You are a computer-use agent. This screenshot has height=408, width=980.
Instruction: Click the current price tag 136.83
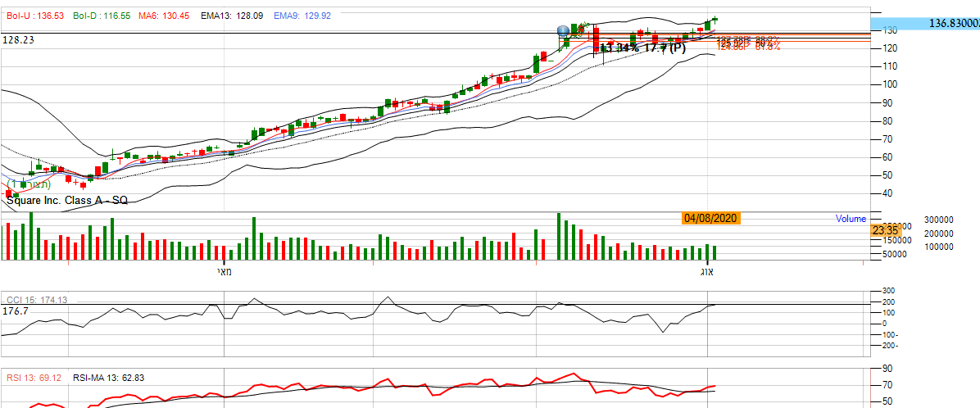point(954,24)
